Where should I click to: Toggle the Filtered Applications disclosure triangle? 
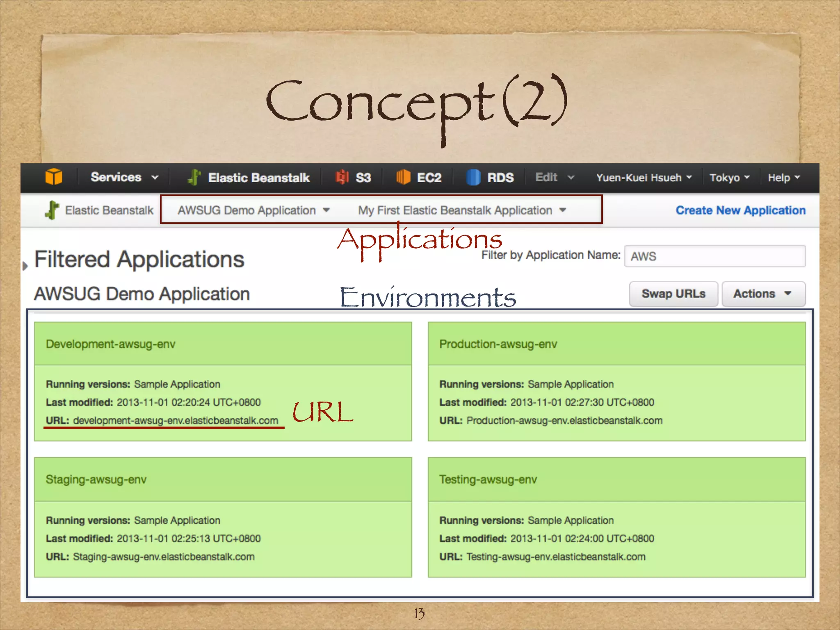point(25,266)
